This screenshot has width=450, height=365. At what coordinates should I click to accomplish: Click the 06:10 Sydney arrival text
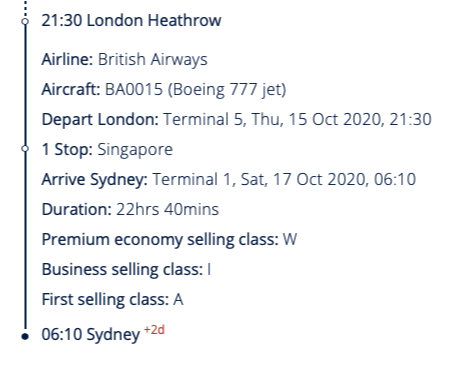pyautogui.click(x=91, y=334)
